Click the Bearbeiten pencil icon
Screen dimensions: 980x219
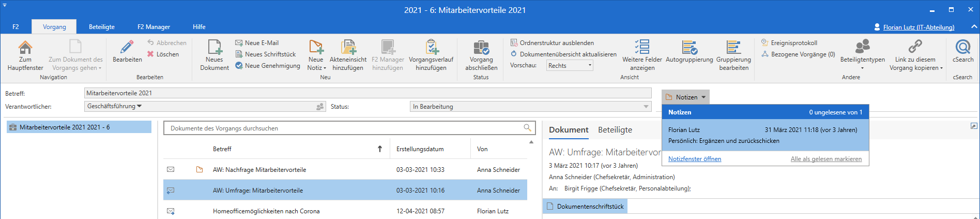pos(127,48)
